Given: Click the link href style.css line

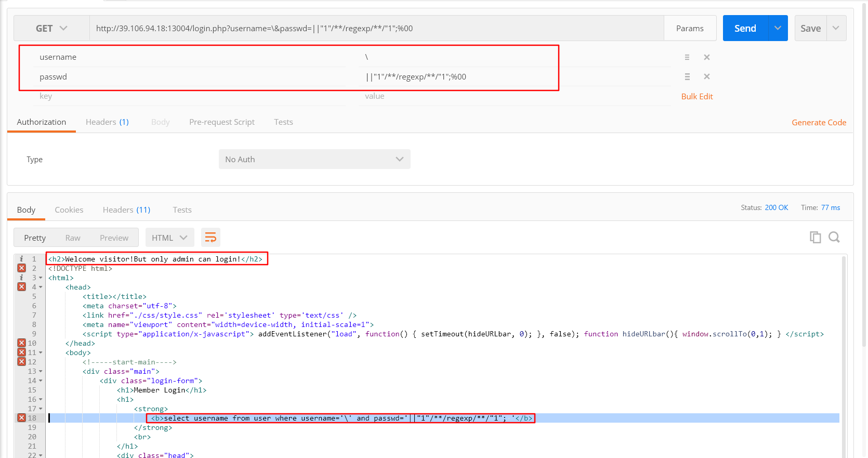Looking at the screenshot, I should pos(219,315).
